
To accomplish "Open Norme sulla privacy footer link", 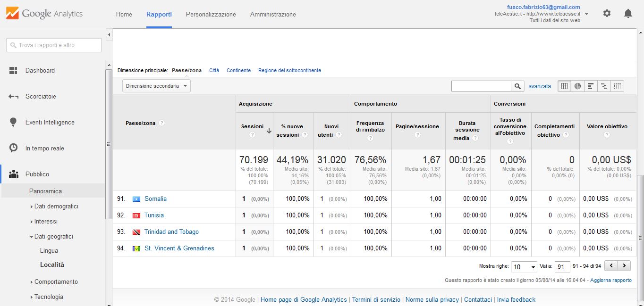I will (x=432, y=299).
